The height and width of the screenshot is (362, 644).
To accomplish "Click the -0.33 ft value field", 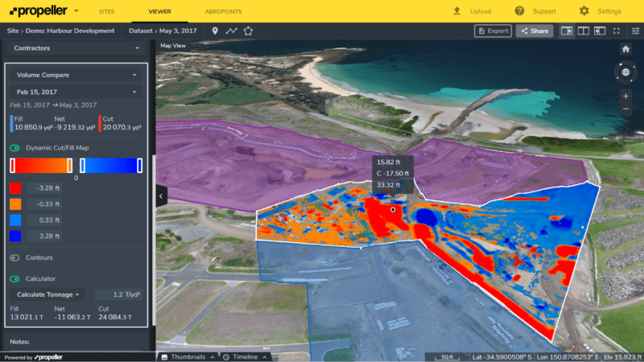I will (44, 204).
